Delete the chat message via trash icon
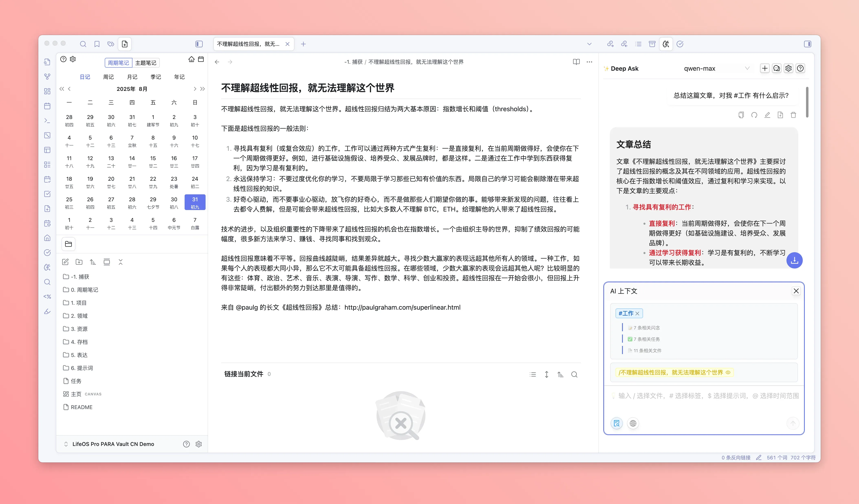859x504 pixels. 793,115
